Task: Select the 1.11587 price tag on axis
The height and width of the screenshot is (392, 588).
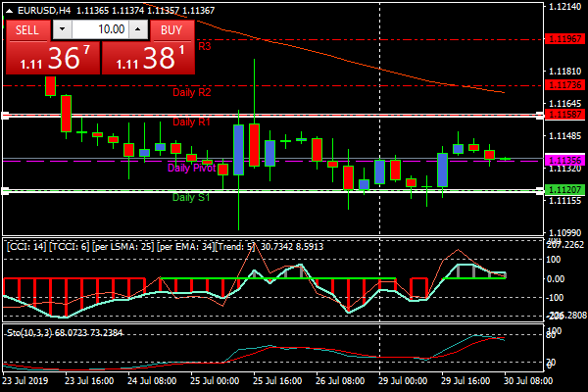Action: click(x=565, y=115)
